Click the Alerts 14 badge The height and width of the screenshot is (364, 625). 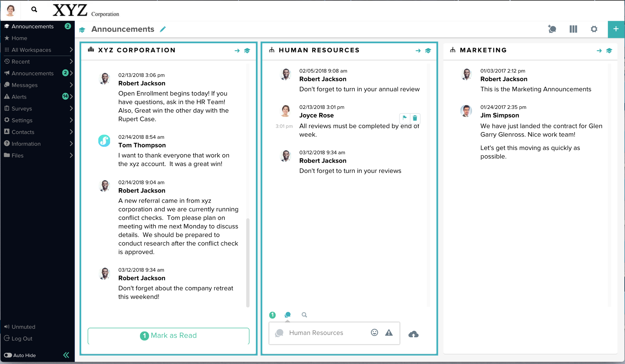click(x=65, y=96)
